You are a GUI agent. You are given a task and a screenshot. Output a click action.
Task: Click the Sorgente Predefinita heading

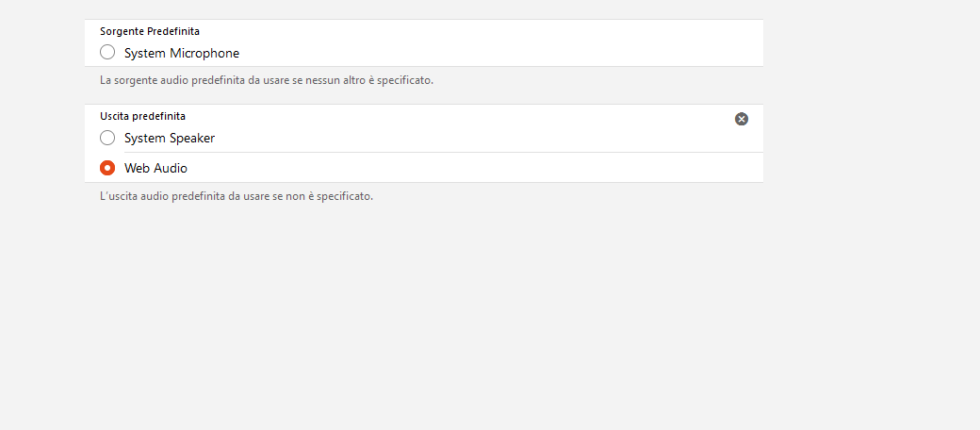(150, 31)
